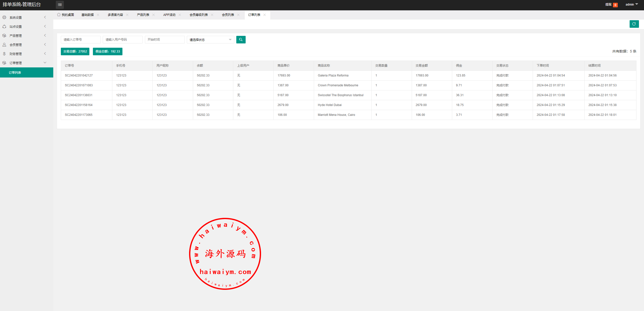Screen dimensions: 644x311
Task: Switch to the 多语言内容 tab
Action: [x=115, y=15]
